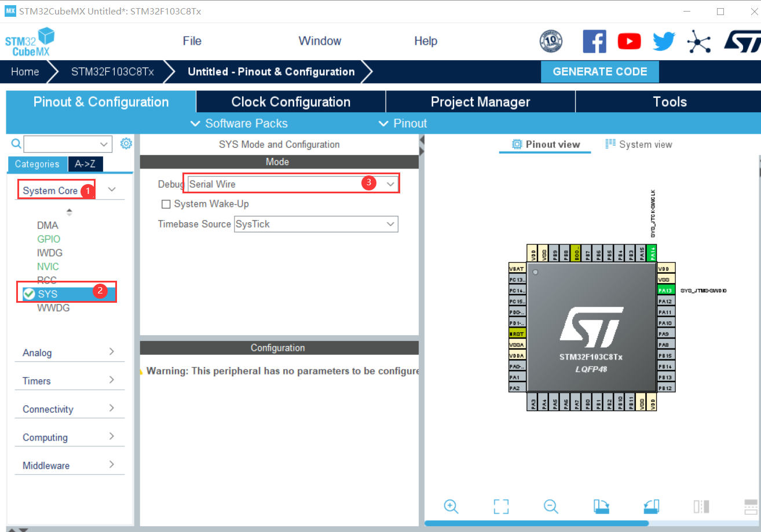This screenshot has width=761, height=532.
Task: Select DMA in System Core list
Action: point(47,225)
